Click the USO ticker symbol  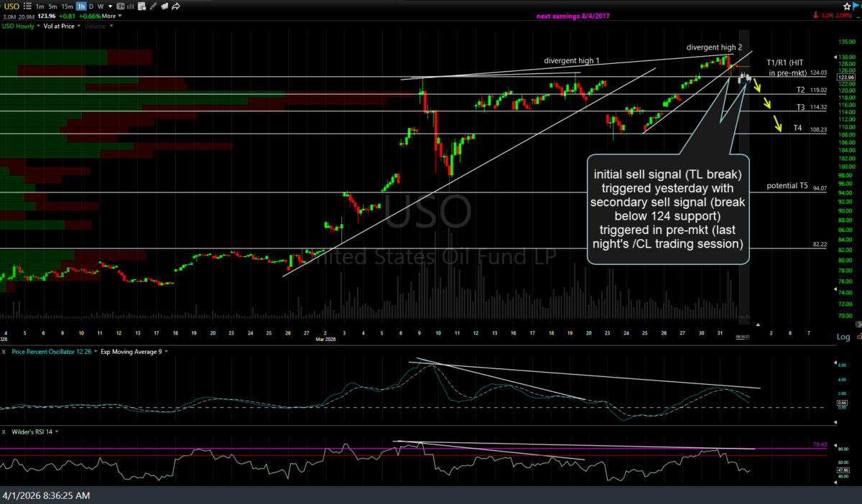tap(11, 5)
